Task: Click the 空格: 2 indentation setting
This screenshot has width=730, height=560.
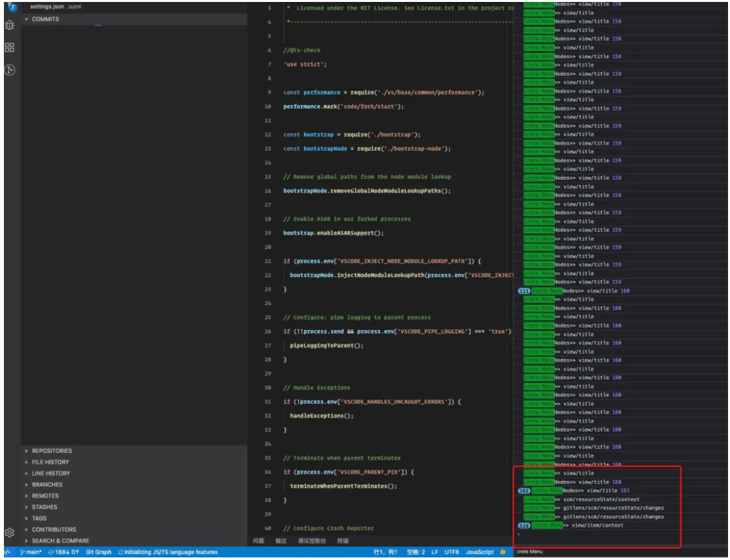Action: 416,552
